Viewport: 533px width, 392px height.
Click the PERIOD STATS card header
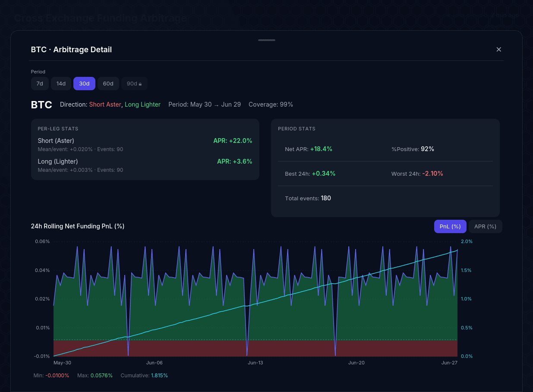coord(297,129)
